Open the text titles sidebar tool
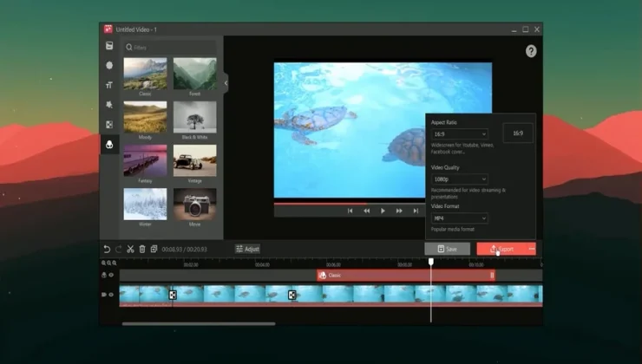Image resolution: width=642 pixels, height=364 pixels. coord(109,85)
